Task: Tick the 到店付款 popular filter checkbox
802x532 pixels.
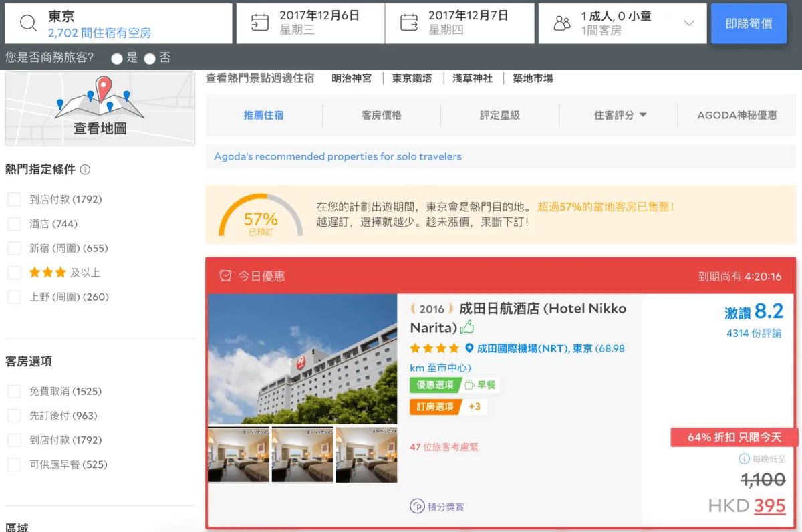Action: coord(14,199)
